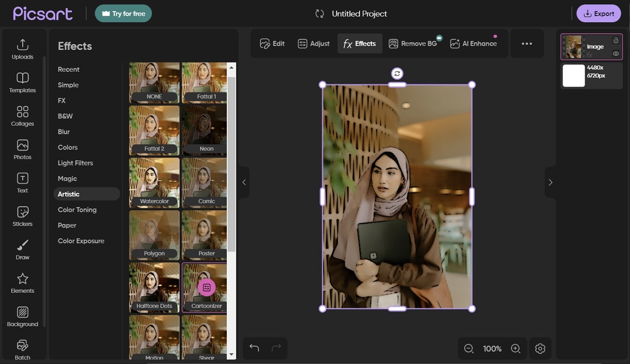
Task: Click the undo arrow
Action: click(x=254, y=348)
